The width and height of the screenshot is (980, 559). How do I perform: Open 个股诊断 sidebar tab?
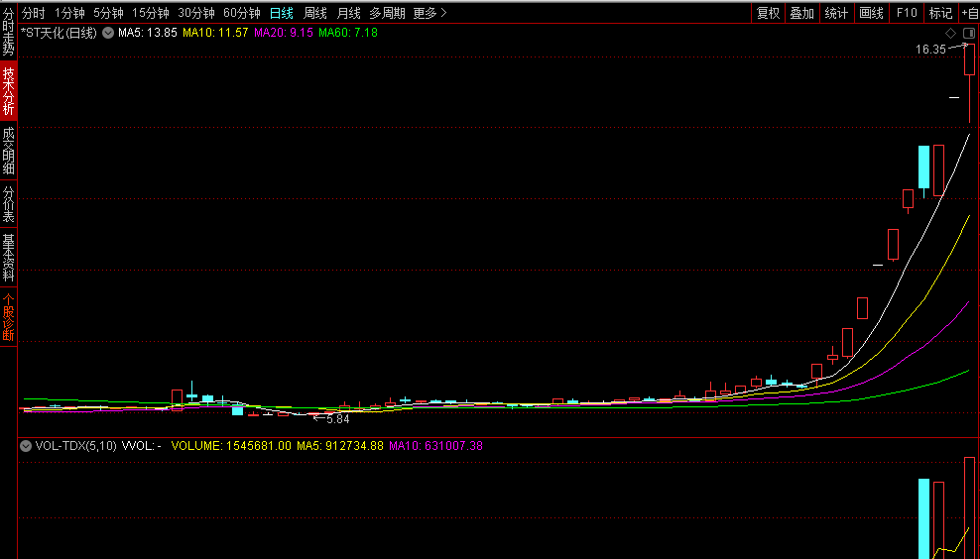click(x=9, y=316)
